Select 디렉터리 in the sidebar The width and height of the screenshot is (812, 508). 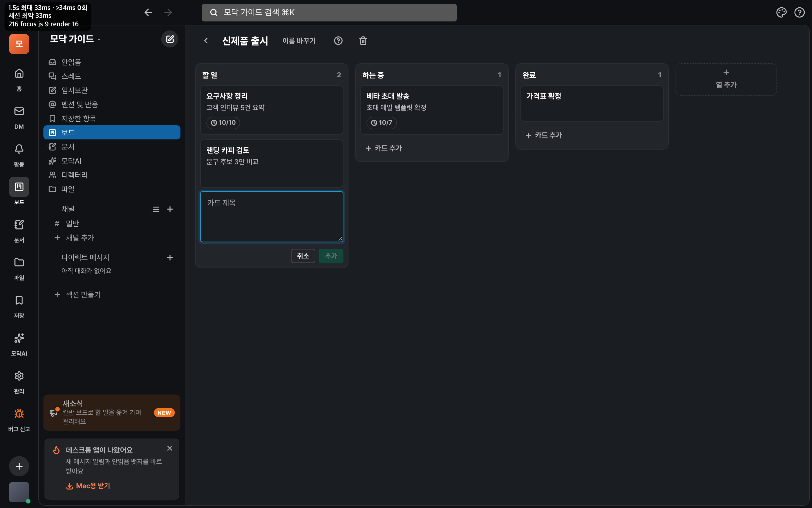pos(112,175)
